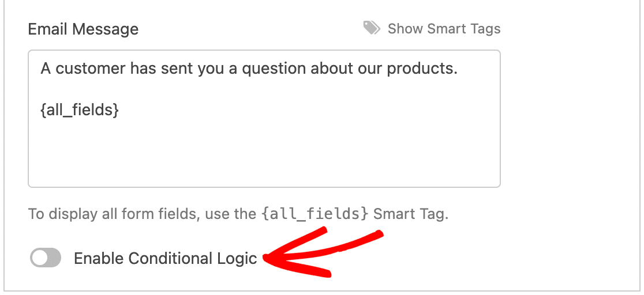Click the {all_fields} code in the hint text

(x=314, y=215)
